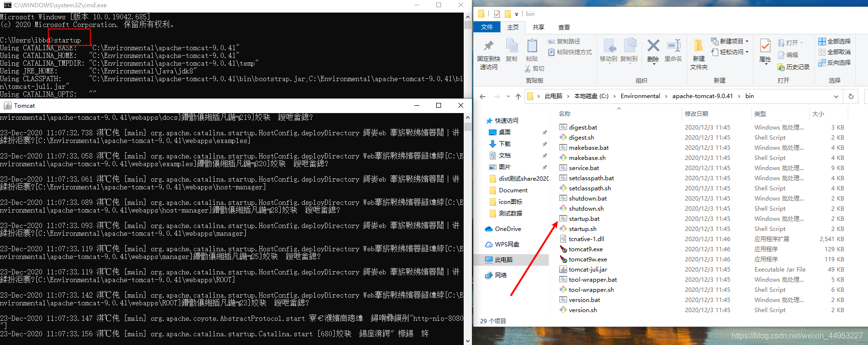Switch to View ribbon tab
Image resolution: width=868 pixels, height=345 pixels.
pyautogui.click(x=564, y=27)
